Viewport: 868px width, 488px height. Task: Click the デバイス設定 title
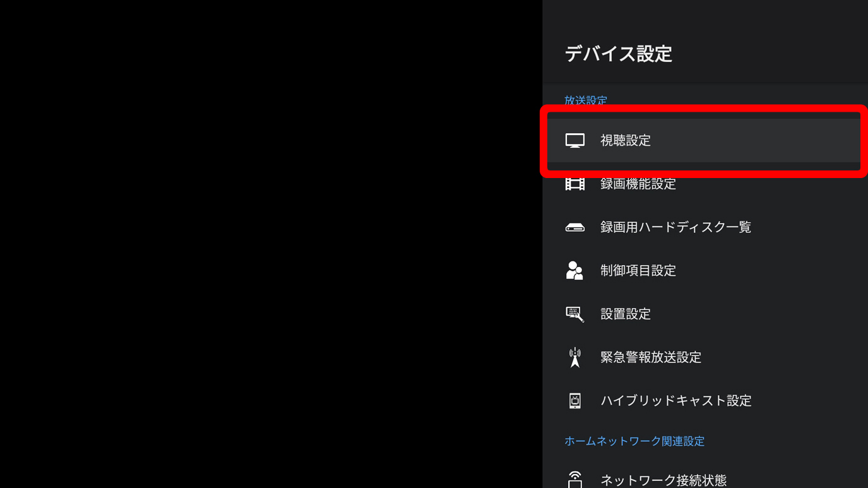[x=618, y=54]
